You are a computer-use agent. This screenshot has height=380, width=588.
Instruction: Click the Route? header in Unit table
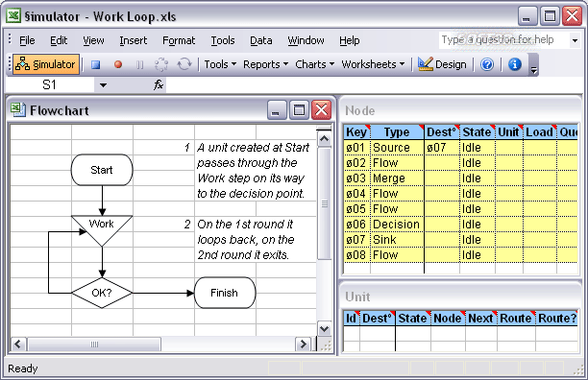click(557, 319)
